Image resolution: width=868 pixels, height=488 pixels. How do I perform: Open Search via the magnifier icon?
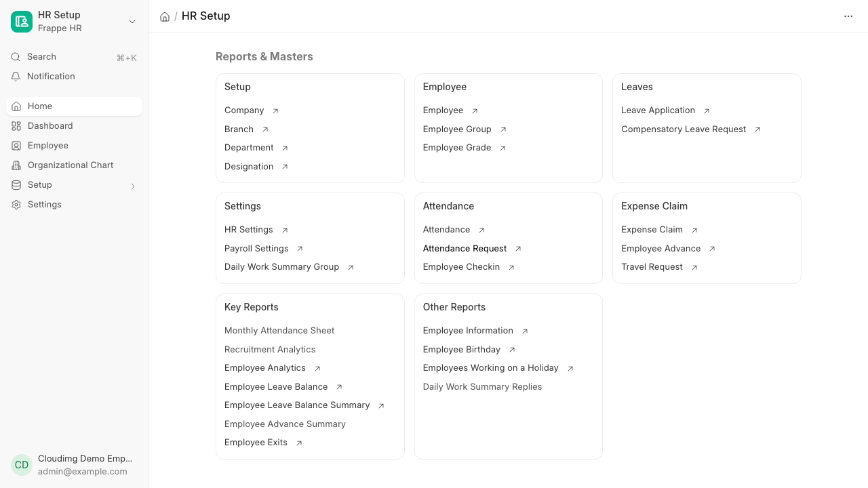pos(16,57)
